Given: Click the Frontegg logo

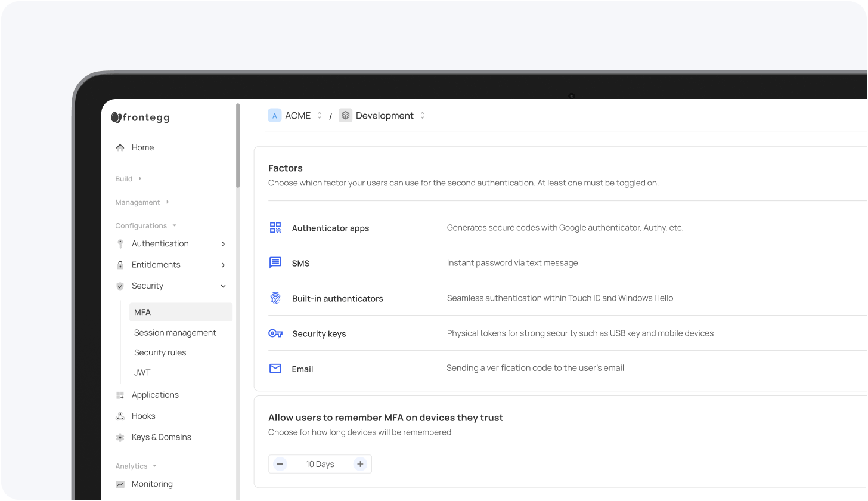Looking at the screenshot, I should coord(139,117).
